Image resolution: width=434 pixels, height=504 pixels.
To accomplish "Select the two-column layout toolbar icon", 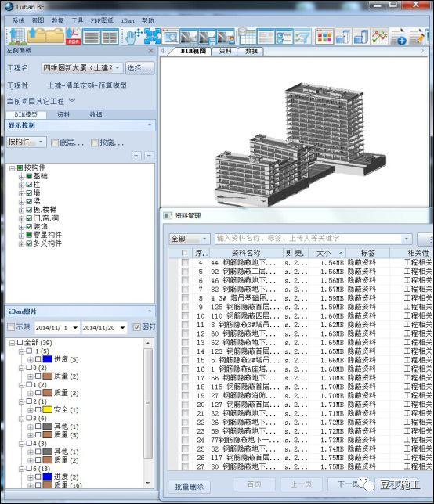I will coord(110,36).
